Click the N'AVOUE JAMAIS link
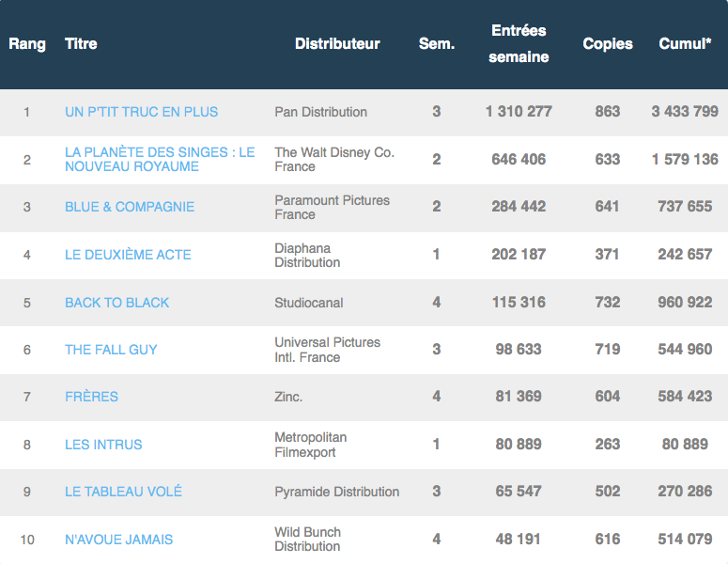Screen dimensions: 728x564 [118, 540]
